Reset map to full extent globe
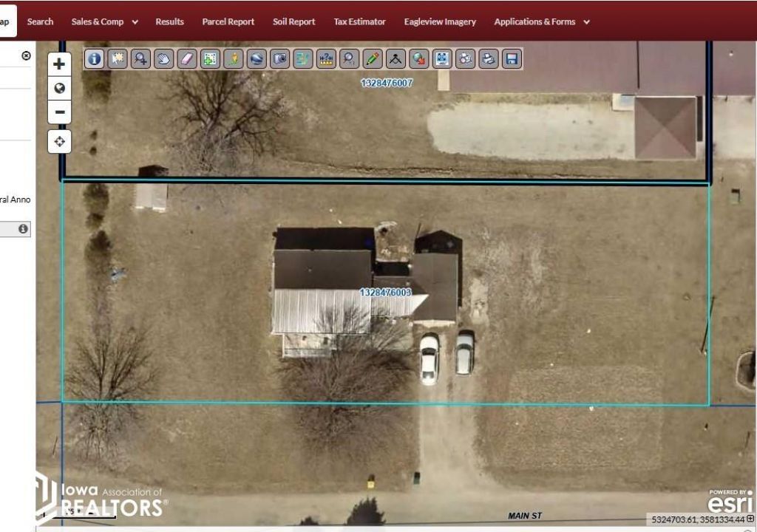Viewport: 757px width, 532px height. click(x=59, y=88)
